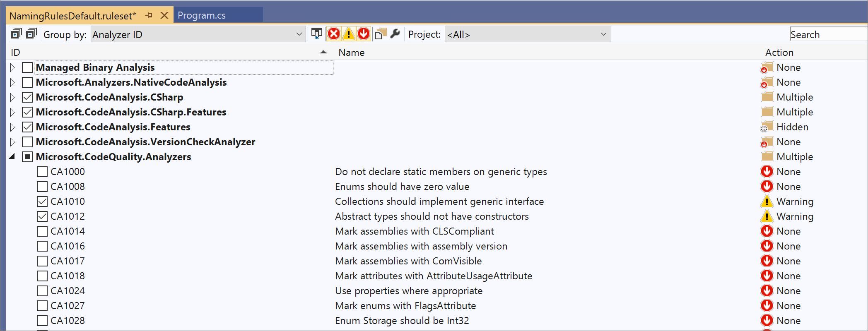Expand the Microsoft.CodeAnalysis.CSharp node

click(x=12, y=97)
